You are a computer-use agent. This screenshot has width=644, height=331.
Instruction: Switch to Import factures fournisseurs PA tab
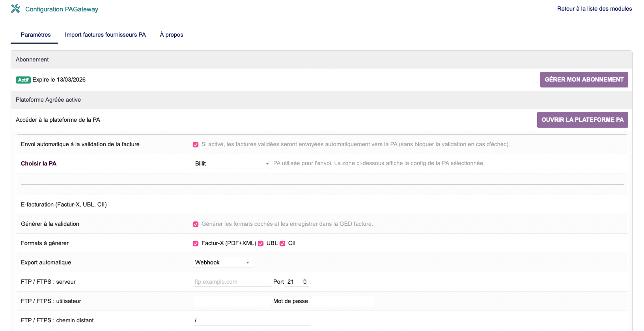click(105, 35)
